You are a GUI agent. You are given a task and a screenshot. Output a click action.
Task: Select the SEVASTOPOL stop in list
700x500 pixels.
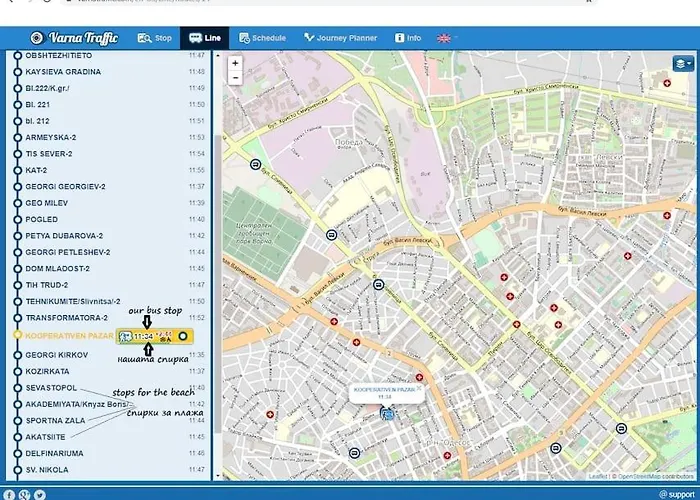click(51, 387)
